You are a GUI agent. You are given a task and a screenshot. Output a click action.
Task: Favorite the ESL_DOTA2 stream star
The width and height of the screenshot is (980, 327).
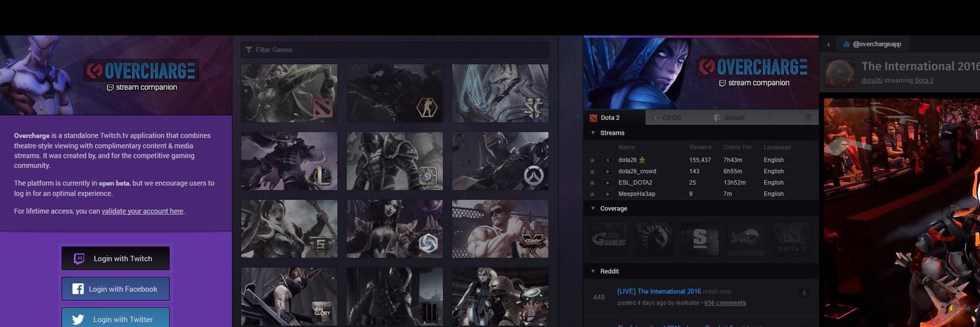(593, 182)
